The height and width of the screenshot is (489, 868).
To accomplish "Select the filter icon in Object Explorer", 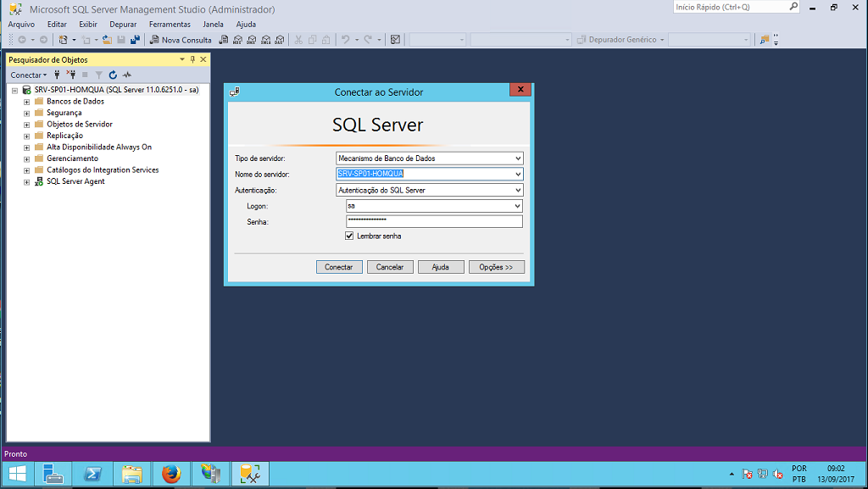I will click(x=99, y=75).
